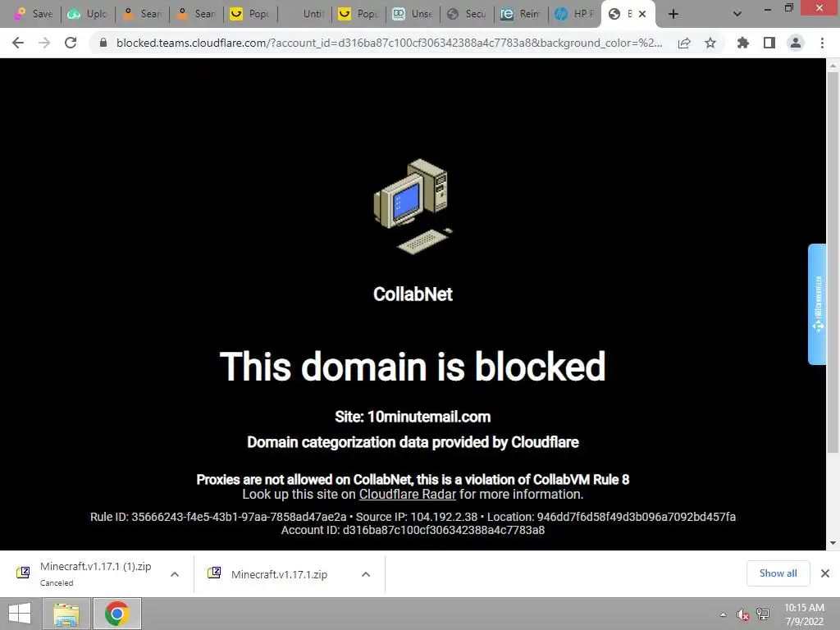
Task: Open the Cloudflare Radar link
Action: (407, 494)
